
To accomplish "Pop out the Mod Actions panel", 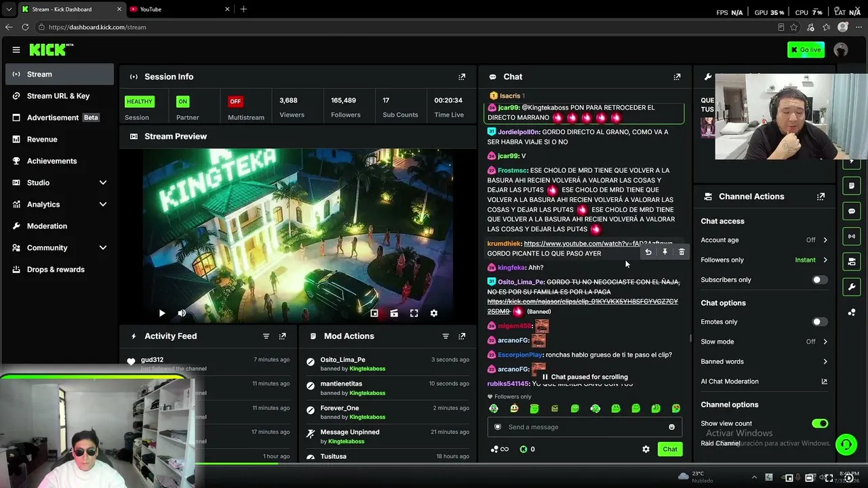I will (462, 336).
